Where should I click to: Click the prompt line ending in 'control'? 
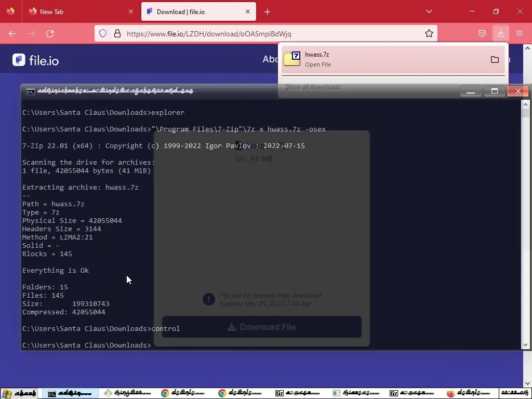(101, 329)
